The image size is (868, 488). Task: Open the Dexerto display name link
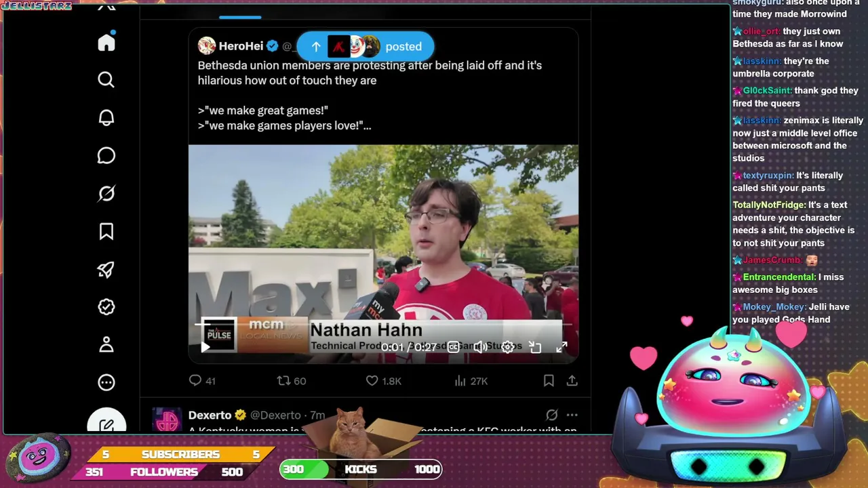(x=210, y=415)
